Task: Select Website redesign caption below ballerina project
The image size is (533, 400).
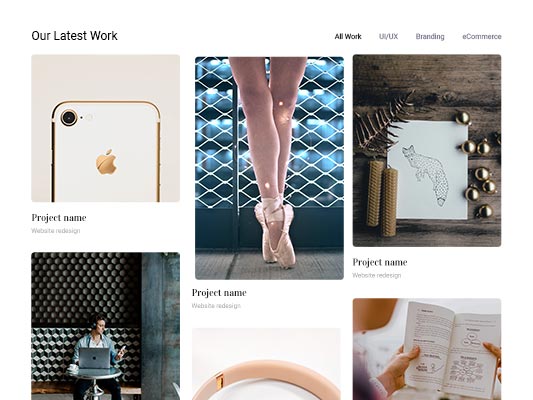Action: point(216,306)
